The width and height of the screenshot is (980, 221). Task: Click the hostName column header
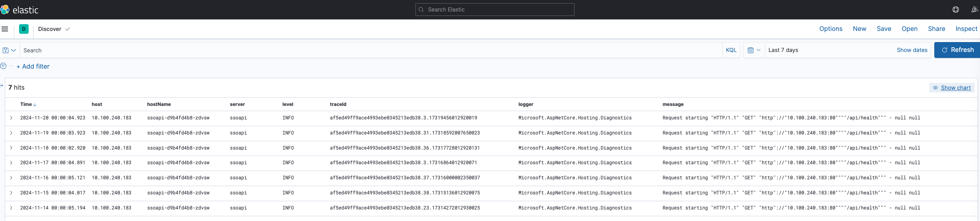[x=159, y=104]
